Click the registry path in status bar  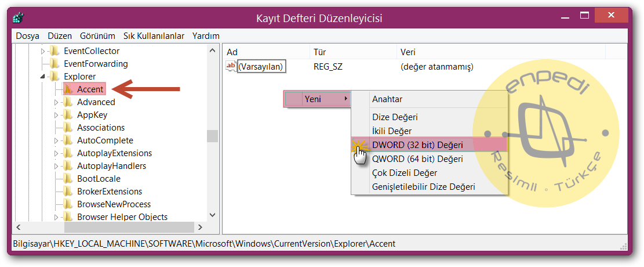click(x=204, y=244)
